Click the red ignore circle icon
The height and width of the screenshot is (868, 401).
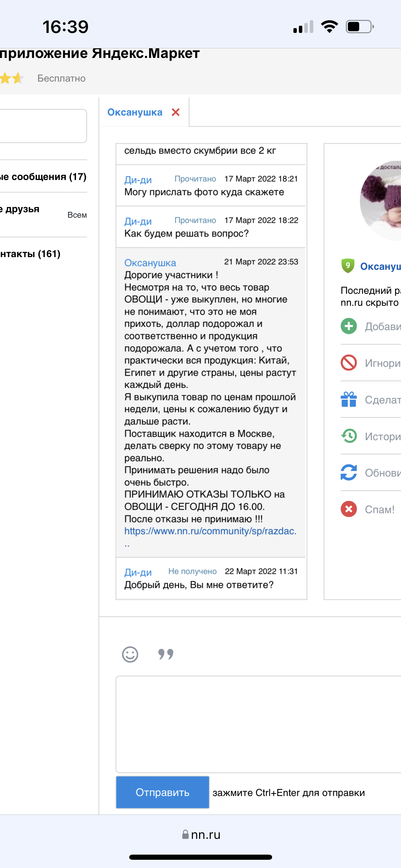pos(349,363)
